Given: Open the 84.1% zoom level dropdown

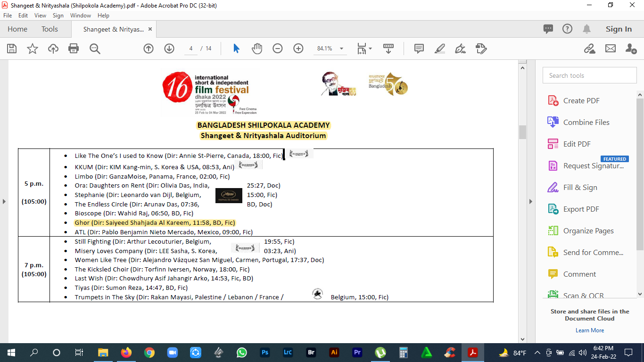Looking at the screenshot, I should [342, 49].
